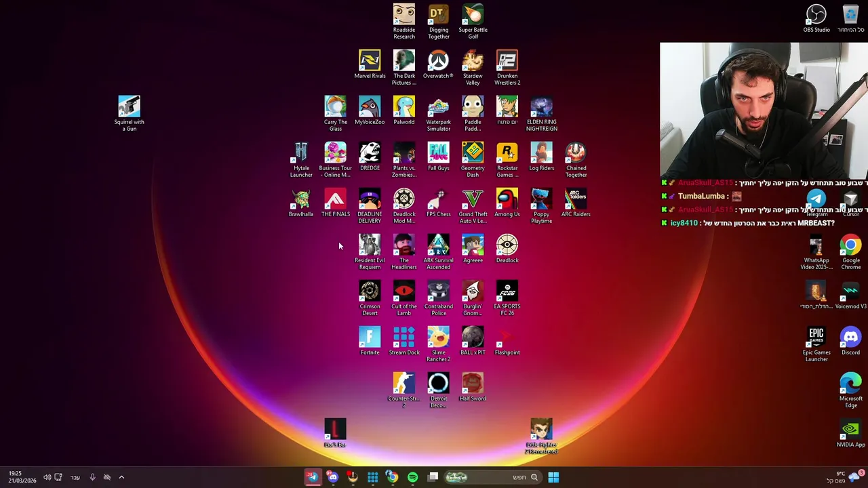This screenshot has height=488, width=868.
Task: Open Cult of the Lamb icon
Action: [404, 298]
